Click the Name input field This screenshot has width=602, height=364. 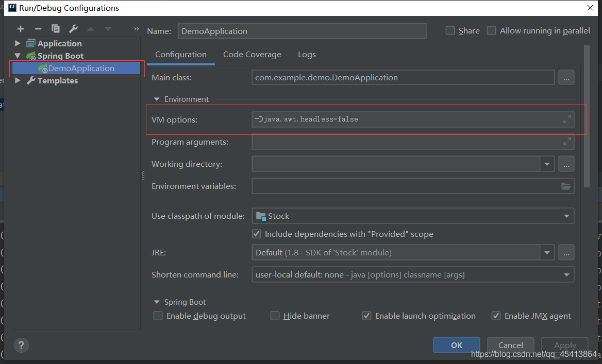[302, 31]
